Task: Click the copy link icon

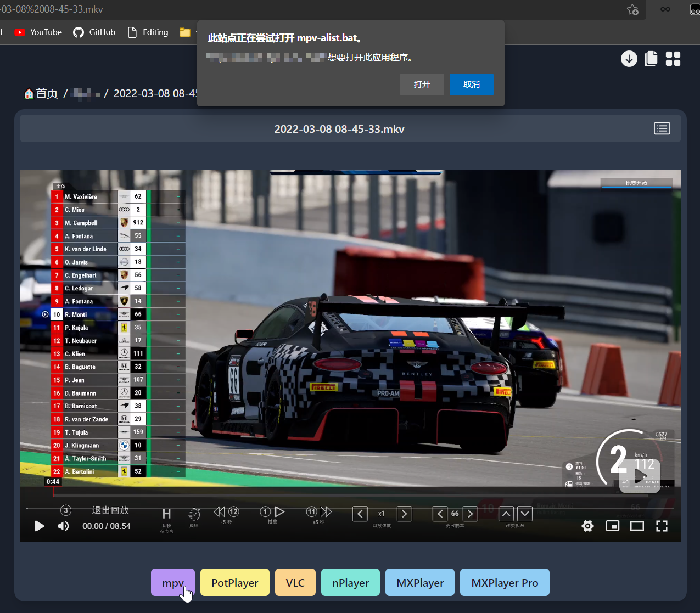Action: click(x=651, y=59)
